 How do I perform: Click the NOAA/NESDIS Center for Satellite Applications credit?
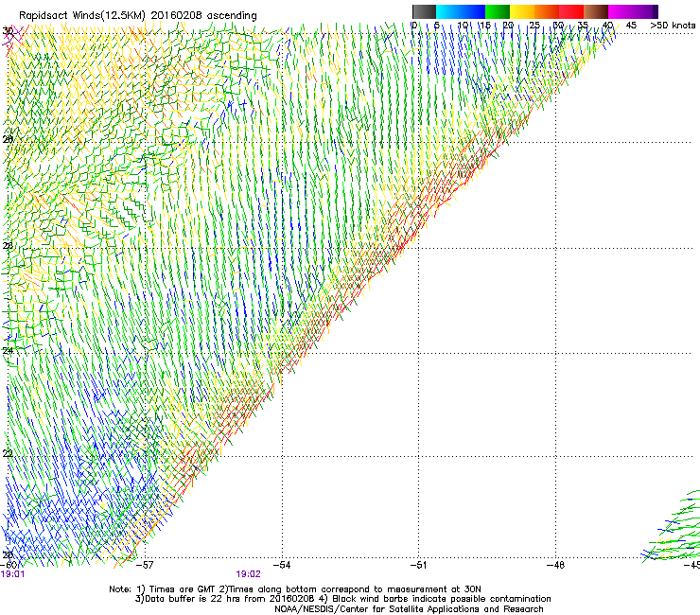click(409, 609)
